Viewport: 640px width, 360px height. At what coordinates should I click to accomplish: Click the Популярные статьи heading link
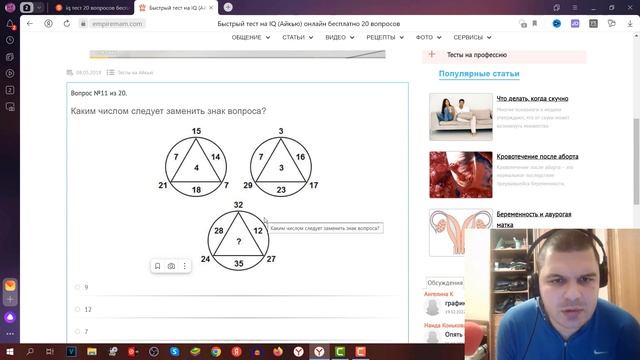(x=479, y=74)
